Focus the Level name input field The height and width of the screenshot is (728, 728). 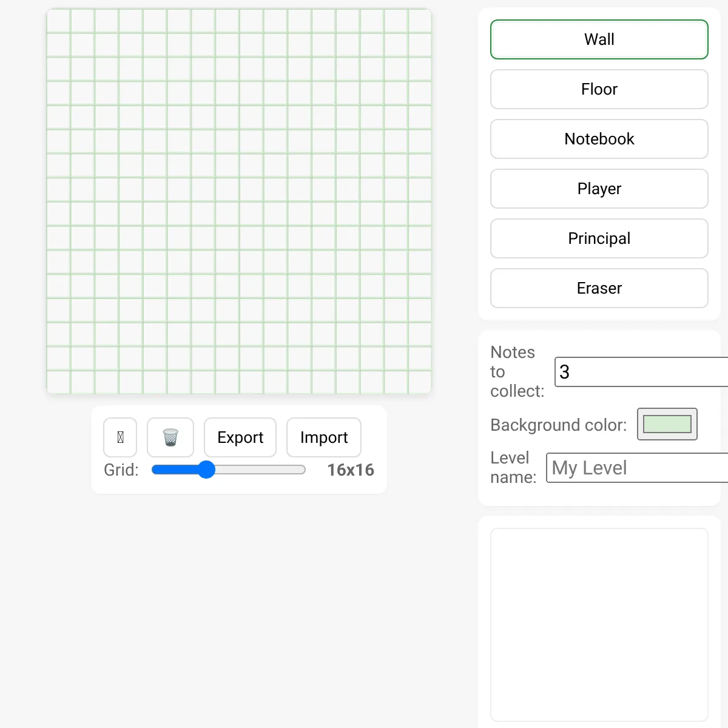(x=638, y=468)
